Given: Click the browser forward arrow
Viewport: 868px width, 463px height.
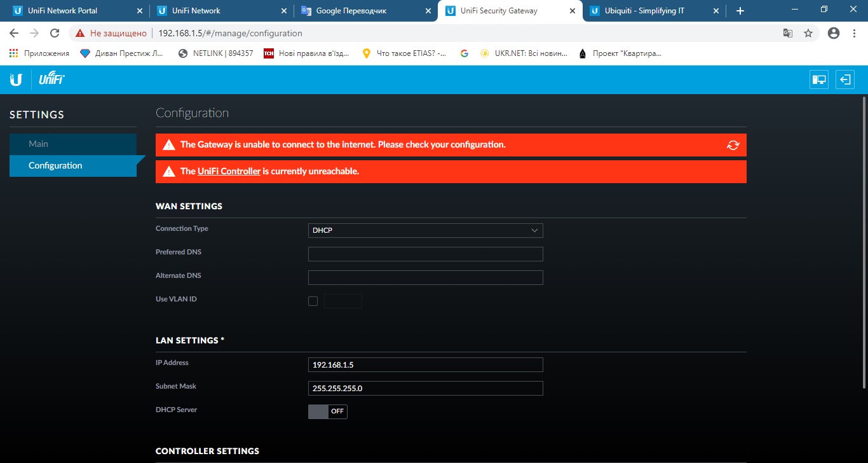Looking at the screenshot, I should point(34,33).
